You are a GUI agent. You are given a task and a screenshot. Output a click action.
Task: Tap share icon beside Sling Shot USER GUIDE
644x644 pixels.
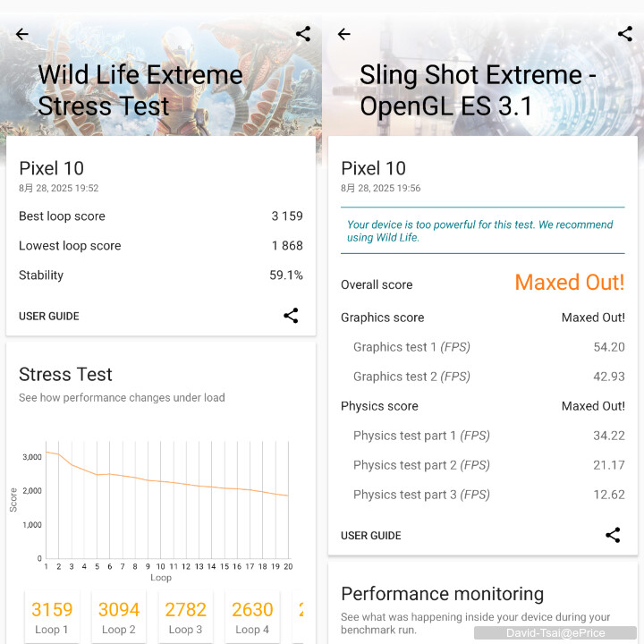pos(614,535)
